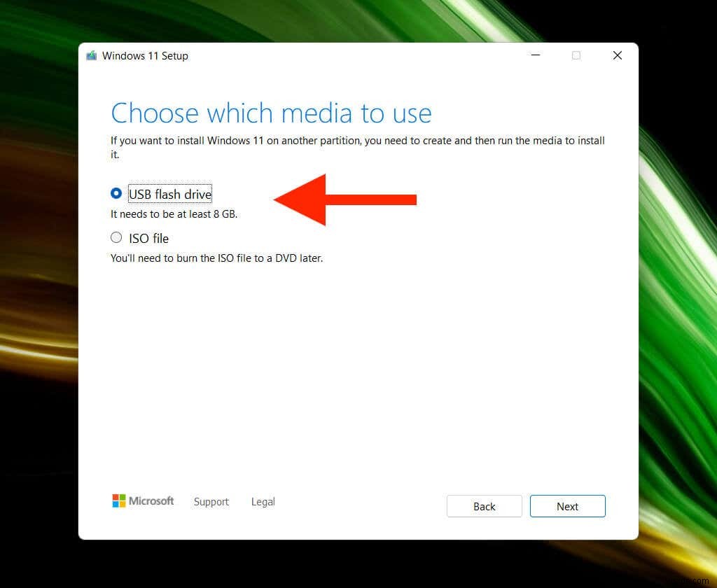The height and width of the screenshot is (588, 717).
Task: Close the Windows 11 Setup wizard
Action: point(617,55)
